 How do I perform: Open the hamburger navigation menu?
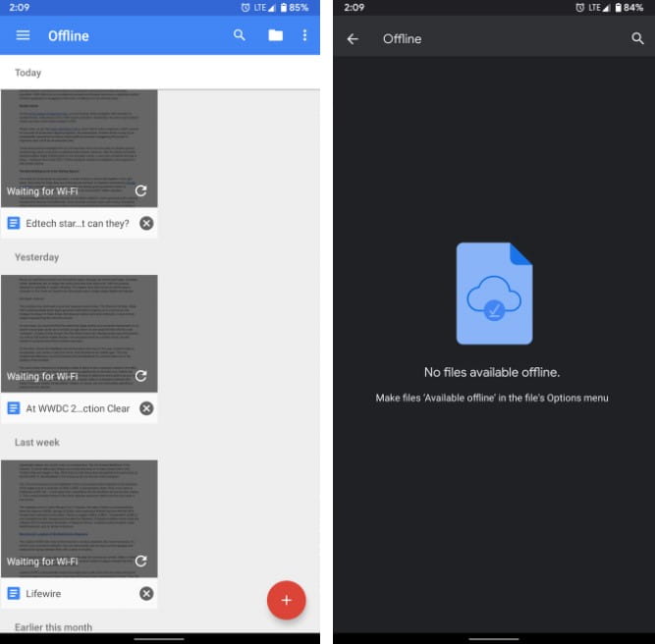point(23,35)
